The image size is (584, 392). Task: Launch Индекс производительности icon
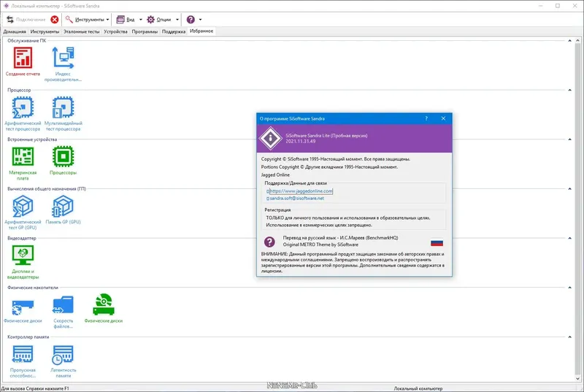63,58
